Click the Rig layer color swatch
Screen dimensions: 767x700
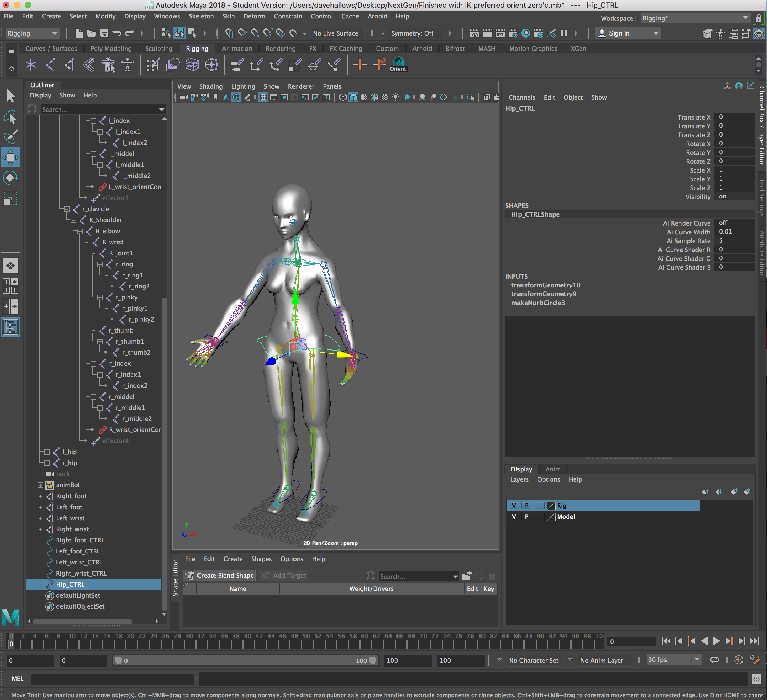coord(551,506)
